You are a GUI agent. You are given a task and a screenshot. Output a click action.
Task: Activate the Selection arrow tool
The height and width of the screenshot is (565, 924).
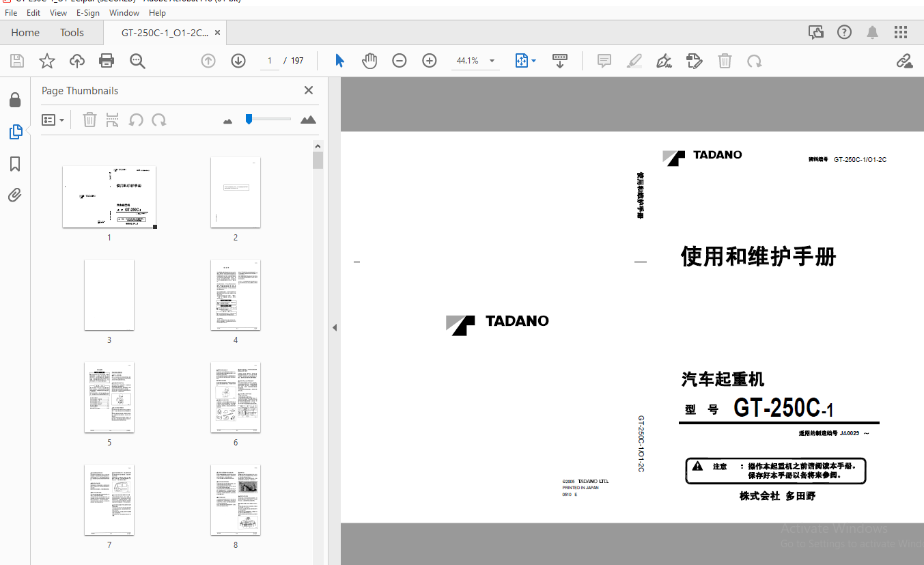[339, 61]
